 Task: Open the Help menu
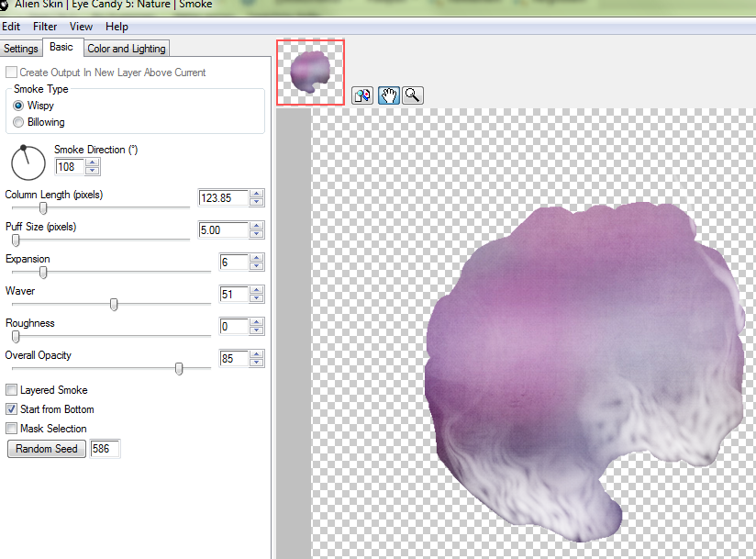pos(117,27)
